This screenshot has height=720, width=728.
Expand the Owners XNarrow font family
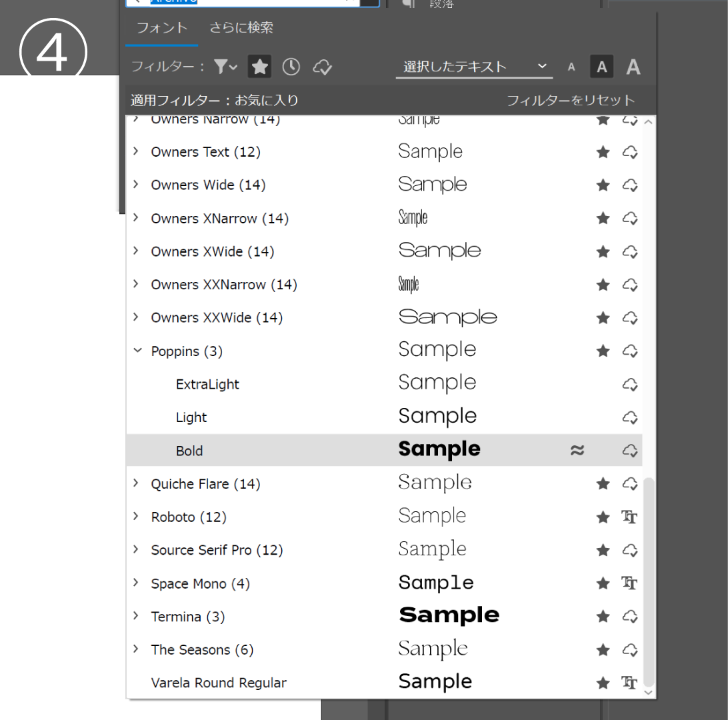tap(136, 218)
